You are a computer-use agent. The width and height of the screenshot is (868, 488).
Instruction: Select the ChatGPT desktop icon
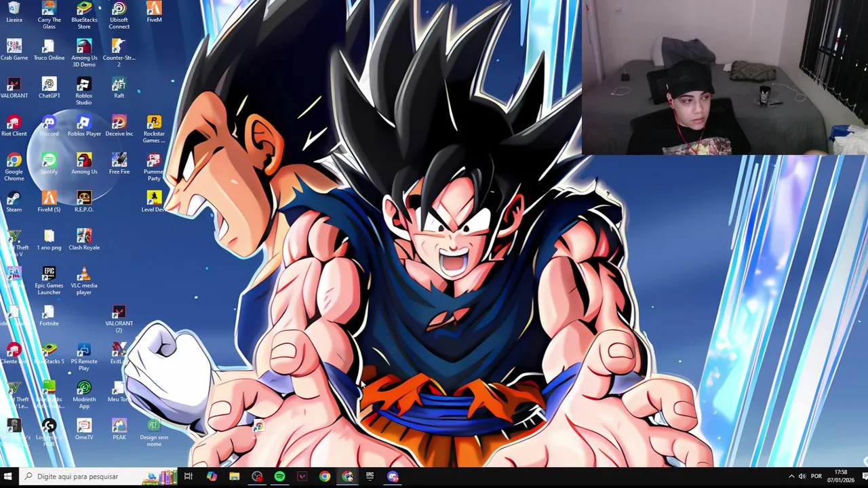[49, 88]
